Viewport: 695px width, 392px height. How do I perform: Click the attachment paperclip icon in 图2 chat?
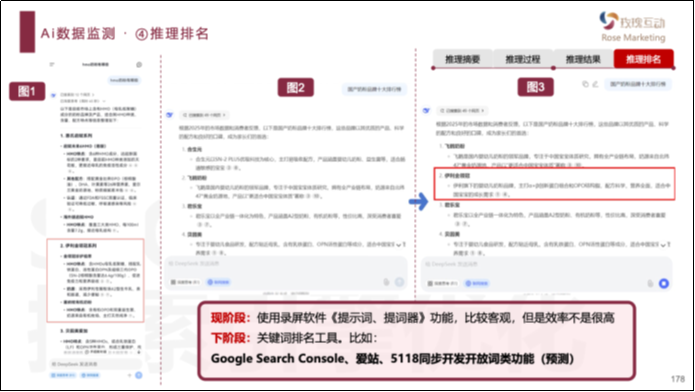click(386, 282)
